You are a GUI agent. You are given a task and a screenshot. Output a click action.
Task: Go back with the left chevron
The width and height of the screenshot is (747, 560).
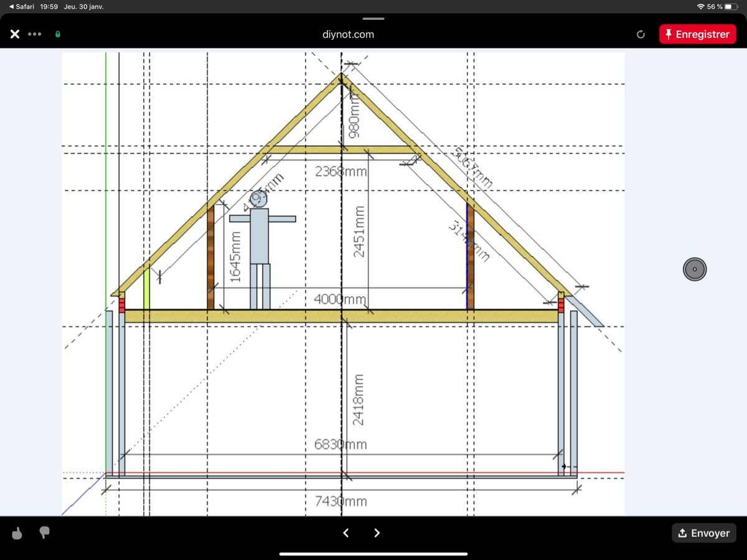(x=346, y=533)
